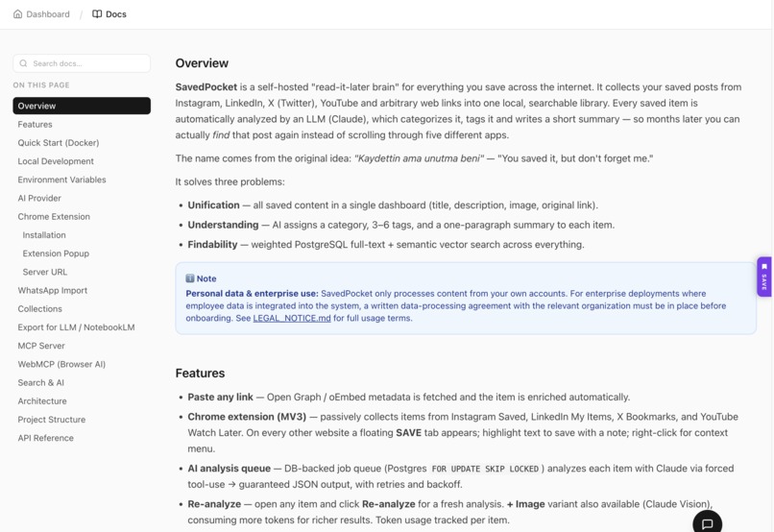Open Environment Variables section
This screenshot has width=774, height=532.
pyautogui.click(x=61, y=180)
